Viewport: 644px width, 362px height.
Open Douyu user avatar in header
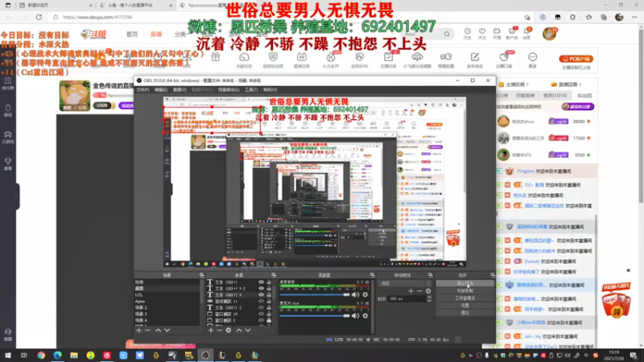pos(550,34)
